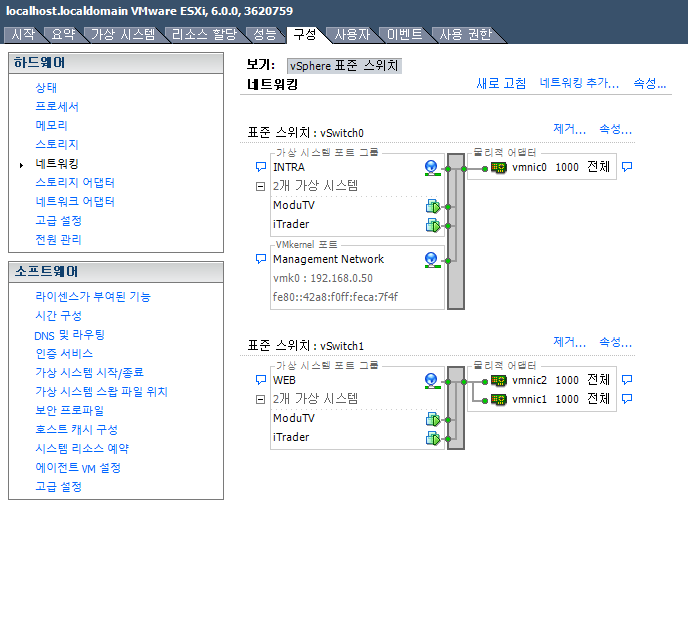Image resolution: width=688 pixels, height=630 pixels.
Task: Open the 사용자 tab
Action: (352, 35)
